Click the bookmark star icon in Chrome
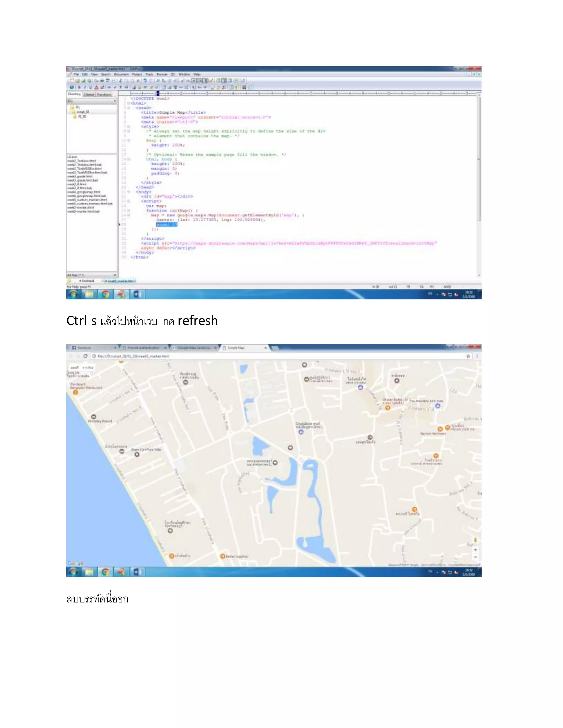The image size is (563, 728). (x=468, y=356)
